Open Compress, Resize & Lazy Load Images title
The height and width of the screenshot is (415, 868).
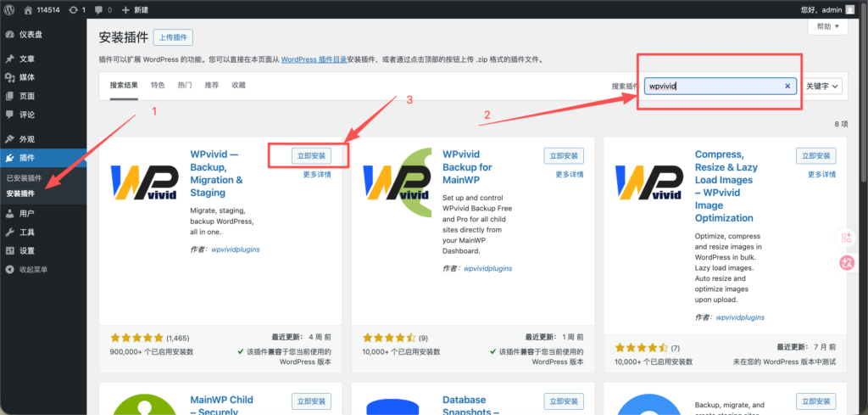click(x=726, y=186)
